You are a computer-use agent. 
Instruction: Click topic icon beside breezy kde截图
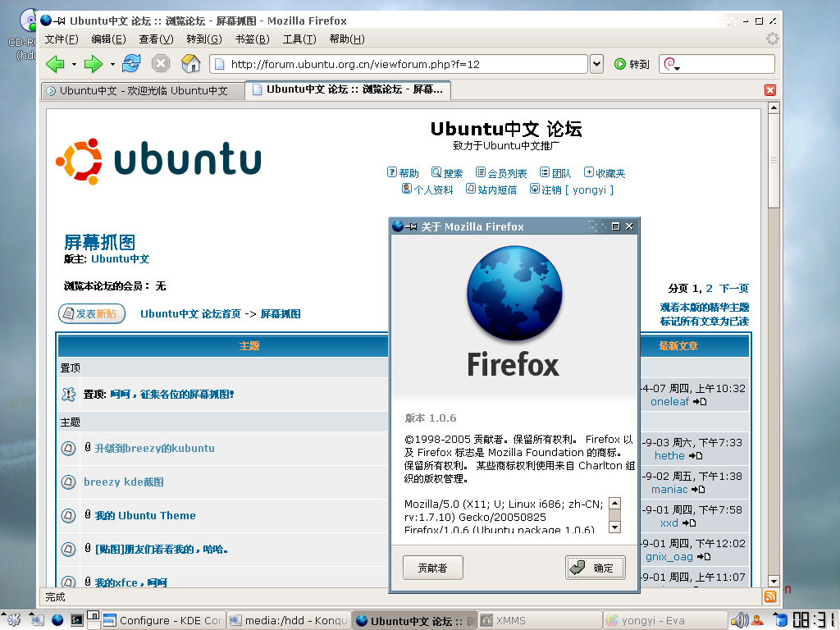tap(68, 482)
